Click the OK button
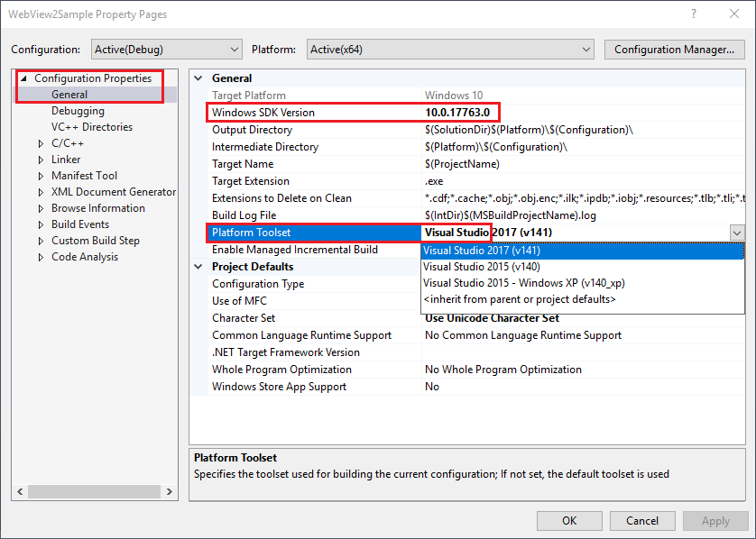 tap(569, 520)
